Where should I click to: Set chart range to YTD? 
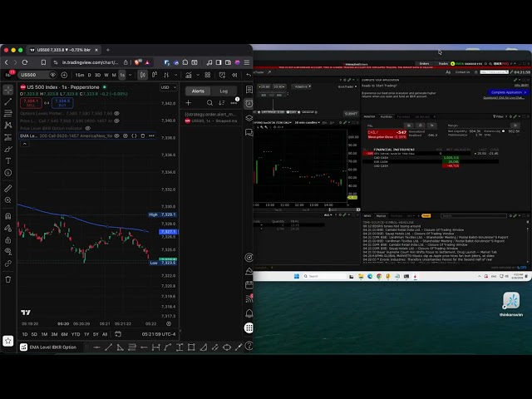coord(76,334)
